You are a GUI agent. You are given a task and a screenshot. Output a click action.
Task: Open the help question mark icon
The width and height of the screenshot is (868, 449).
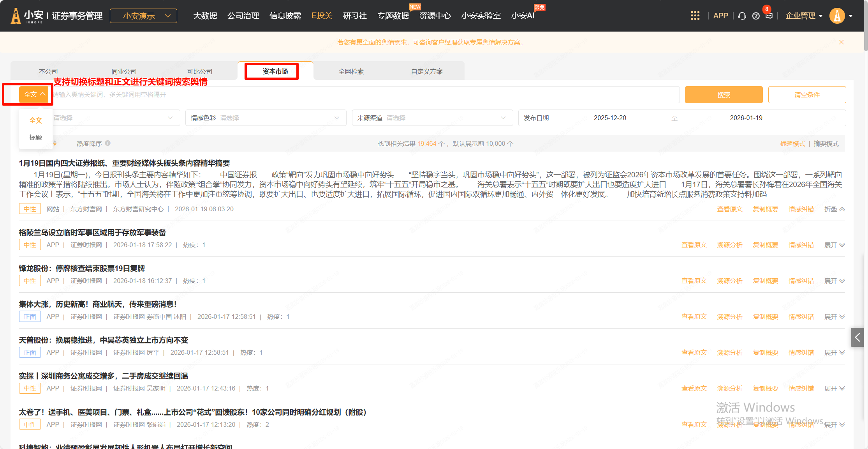pyautogui.click(x=756, y=16)
